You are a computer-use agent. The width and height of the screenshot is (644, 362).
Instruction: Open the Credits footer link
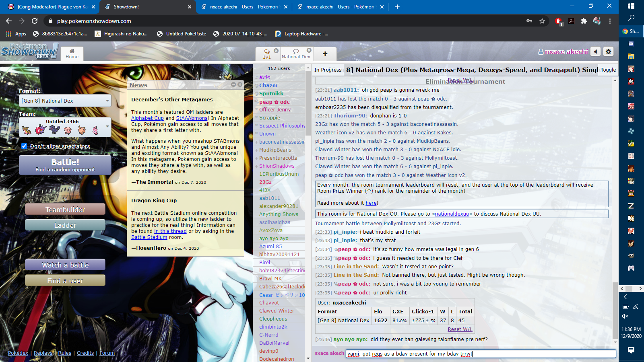[x=85, y=353]
